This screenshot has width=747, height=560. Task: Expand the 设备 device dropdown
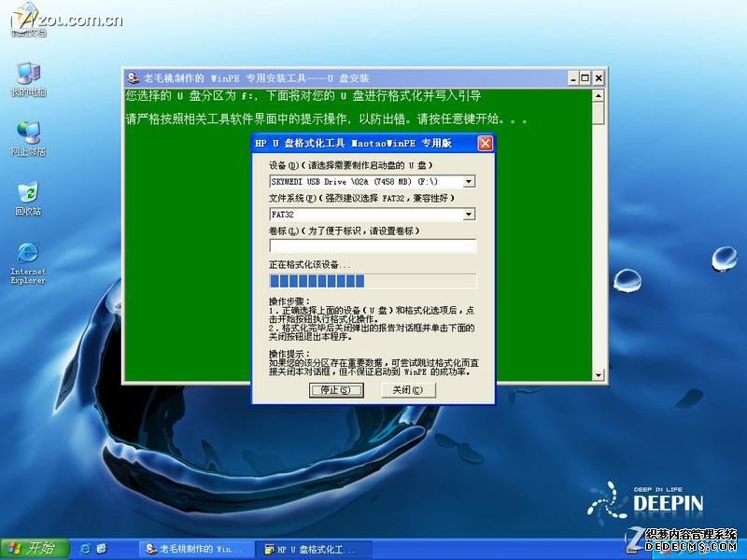tap(469, 181)
